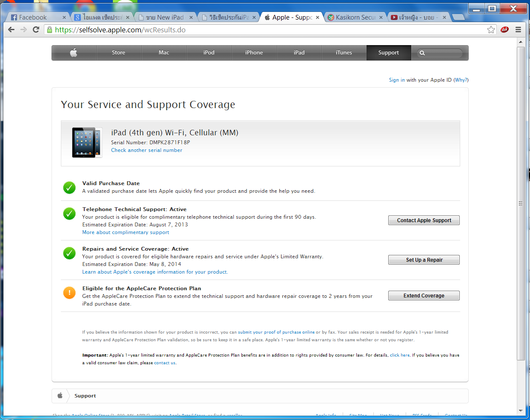Screen dimensions: 530x420
Task: Click the browser Back arrow
Action: [11, 29]
